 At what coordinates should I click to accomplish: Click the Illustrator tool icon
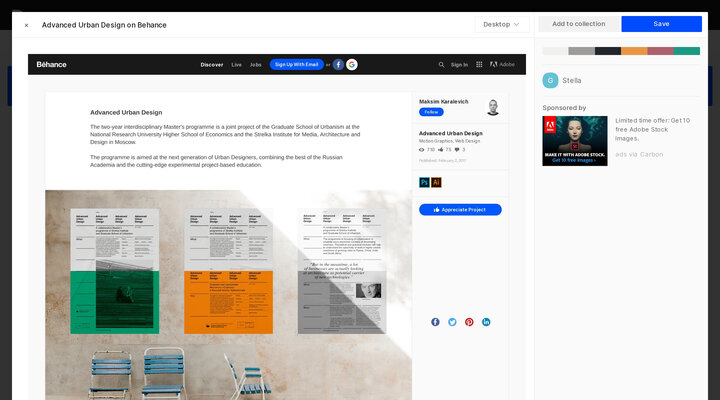tap(436, 182)
